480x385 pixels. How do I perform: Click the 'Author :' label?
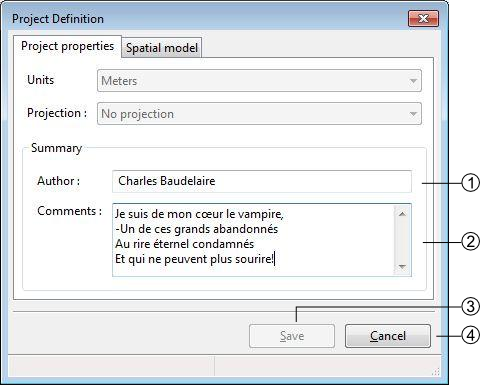[x=59, y=181]
